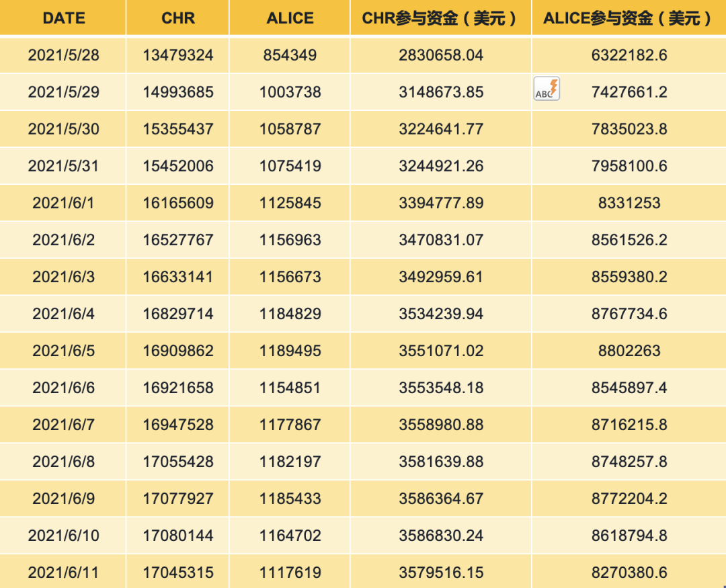Click ALICE funds cell 8561526.2

(x=629, y=240)
